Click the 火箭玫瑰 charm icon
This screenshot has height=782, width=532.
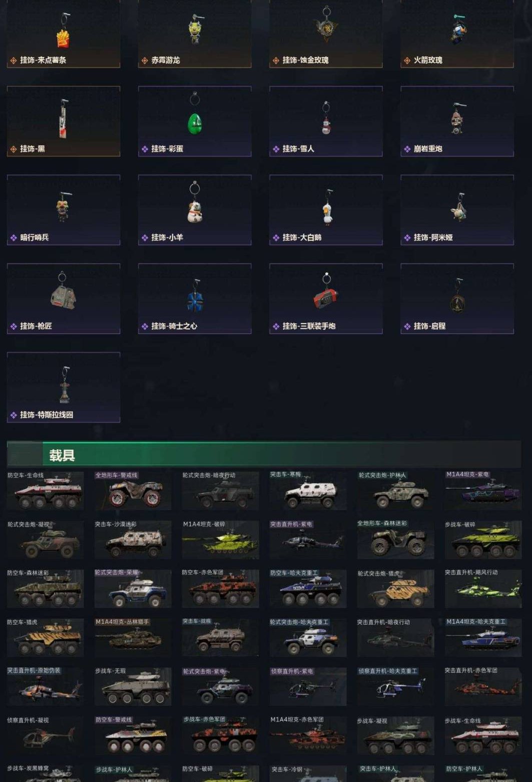tap(457, 29)
